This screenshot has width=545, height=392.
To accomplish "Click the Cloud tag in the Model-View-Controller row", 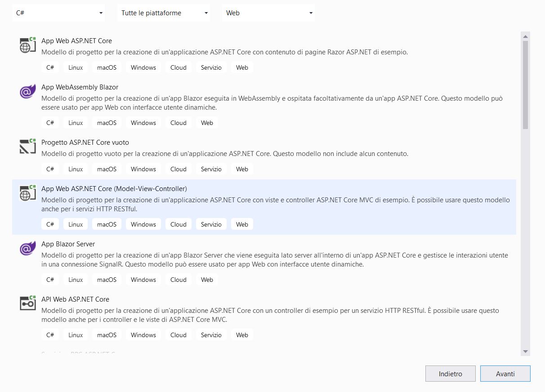I will tap(178, 224).
